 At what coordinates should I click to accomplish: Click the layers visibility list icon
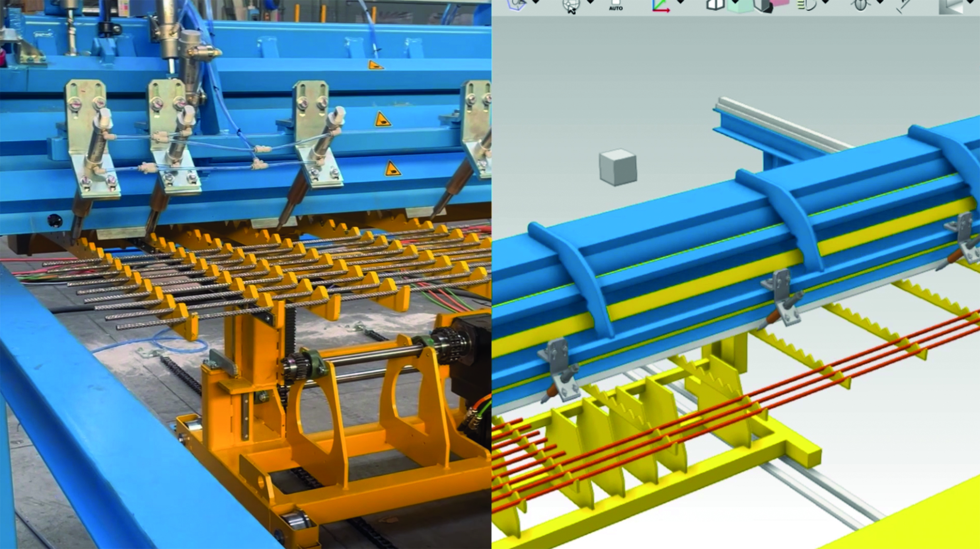(807, 5)
